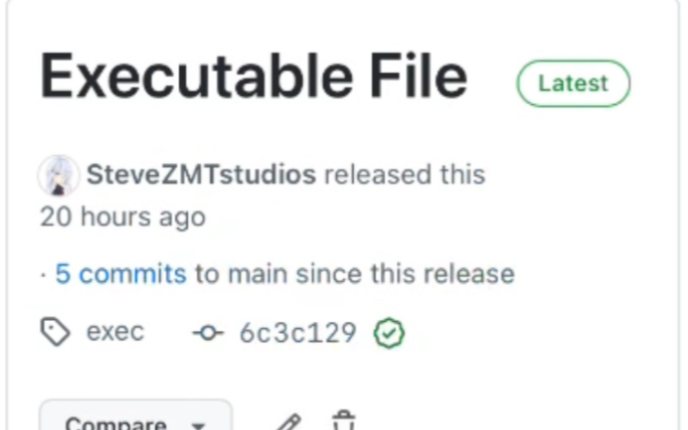Open the Executable File release title
The height and width of the screenshot is (430, 688).
point(254,76)
